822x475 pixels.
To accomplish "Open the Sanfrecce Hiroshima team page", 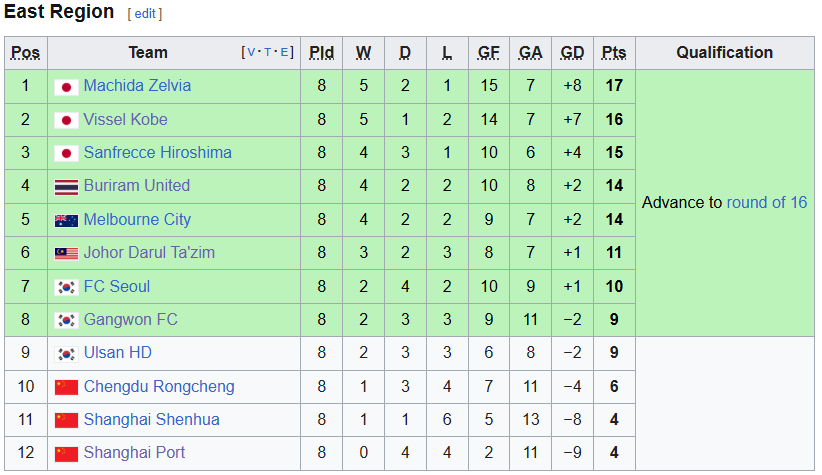I will [157, 153].
